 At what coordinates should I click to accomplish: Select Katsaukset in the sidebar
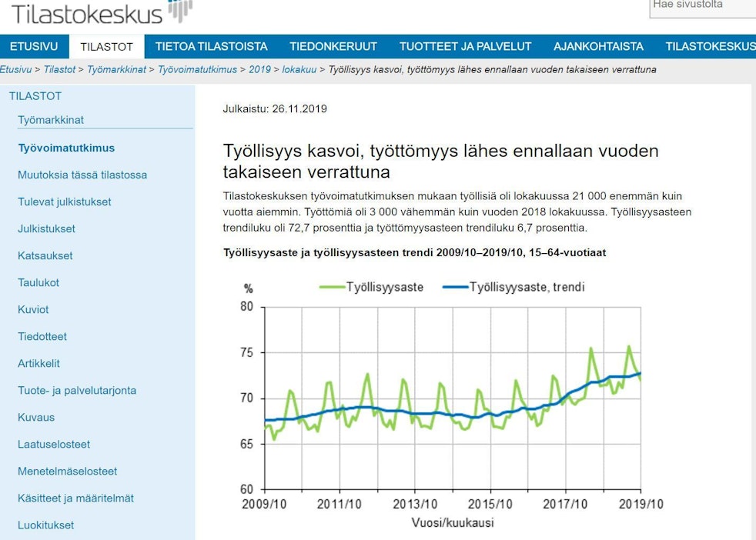click(x=45, y=255)
